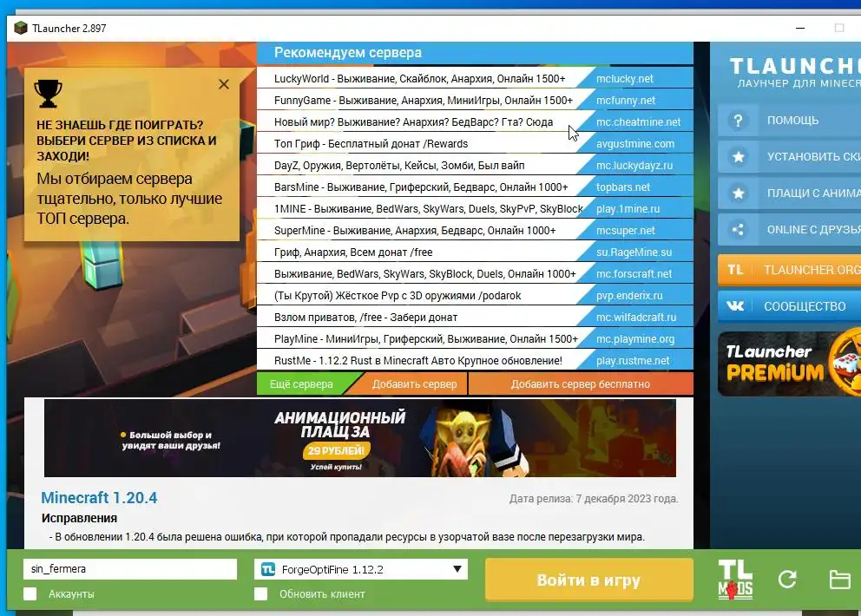Click the mclucky.net server address
This screenshot has height=616, width=861.
pyautogui.click(x=624, y=78)
